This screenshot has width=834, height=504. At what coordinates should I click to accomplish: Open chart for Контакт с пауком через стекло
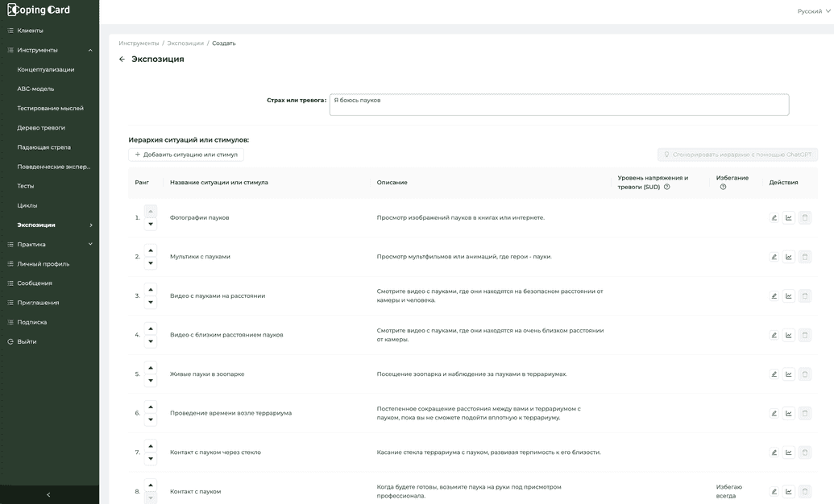789,452
